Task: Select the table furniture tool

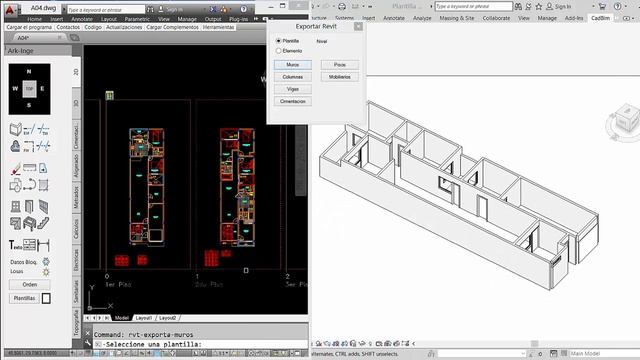Action: pos(29,223)
